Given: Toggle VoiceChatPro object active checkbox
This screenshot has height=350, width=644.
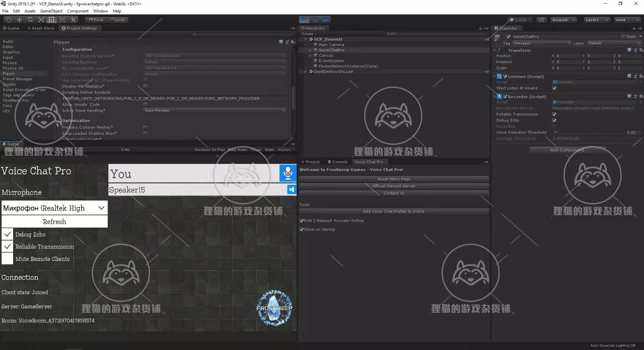Looking at the screenshot, I should tap(508, 37).
